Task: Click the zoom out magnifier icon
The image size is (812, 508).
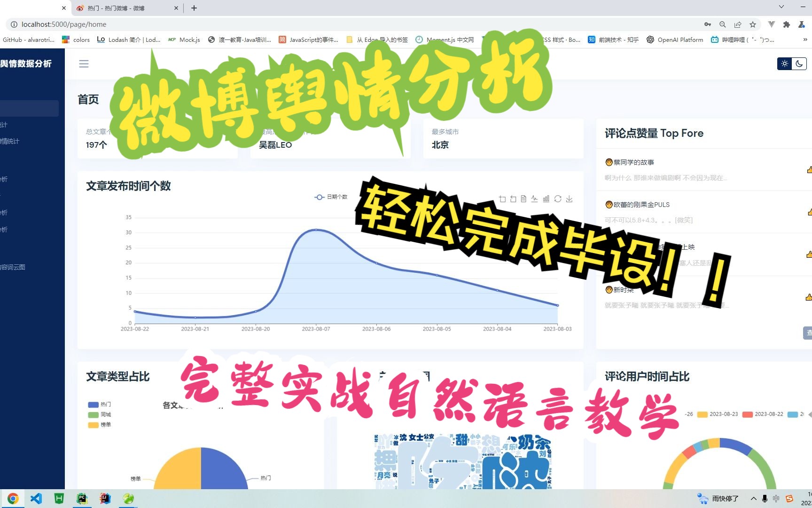Action: pyautogui.click(x=723, y=24)
